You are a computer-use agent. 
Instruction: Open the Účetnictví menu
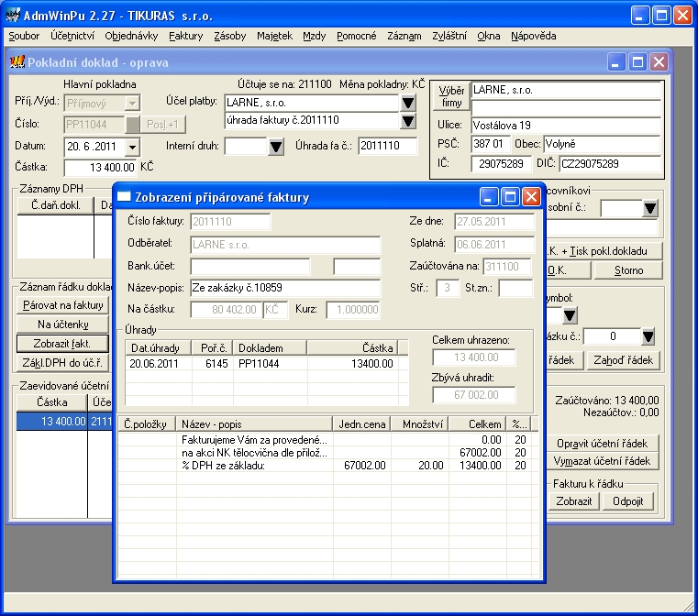point(72,36)
